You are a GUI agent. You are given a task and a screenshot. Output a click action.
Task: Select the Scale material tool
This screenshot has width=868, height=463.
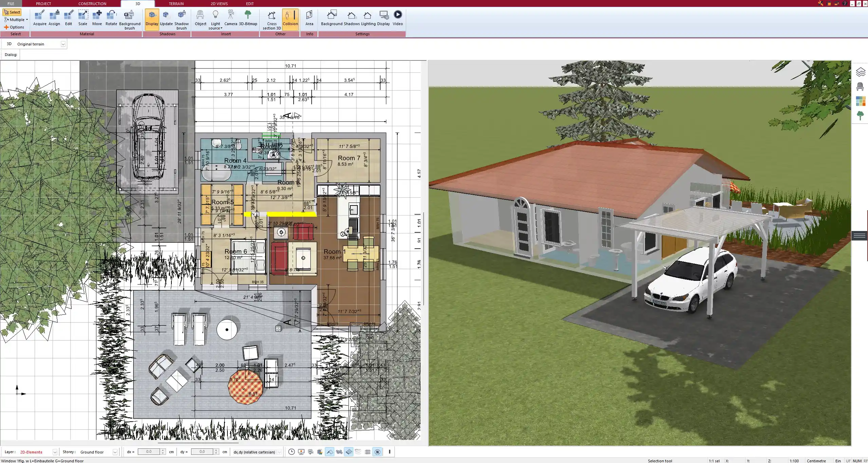[x=83, y=18]
